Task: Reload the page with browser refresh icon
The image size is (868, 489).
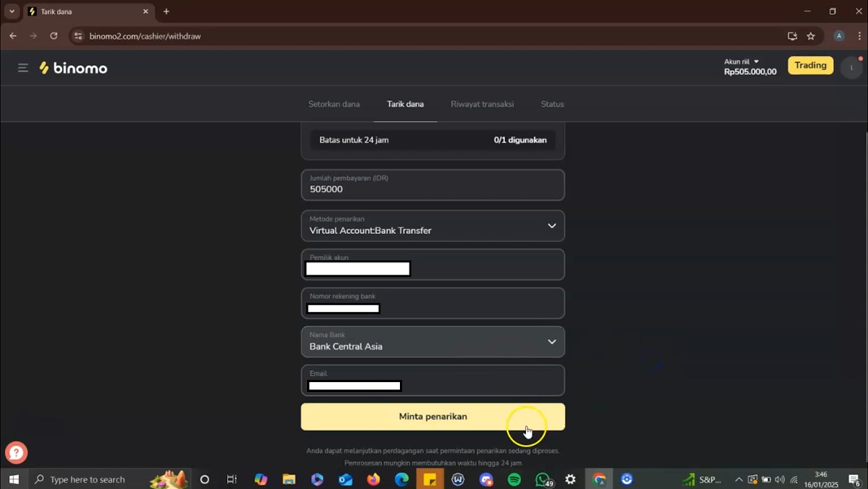Action: tap(54, 36)
